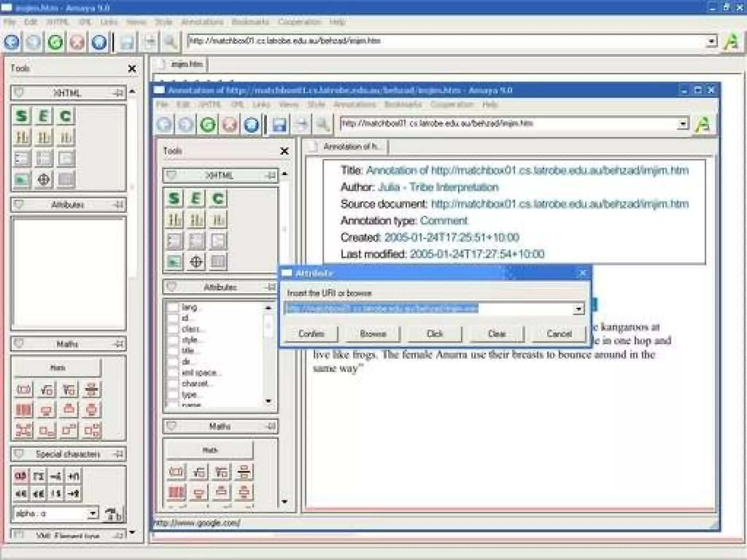Click the green C icon in annotation XHTML panel
The image size is (747, 560).
coord(218,199)
